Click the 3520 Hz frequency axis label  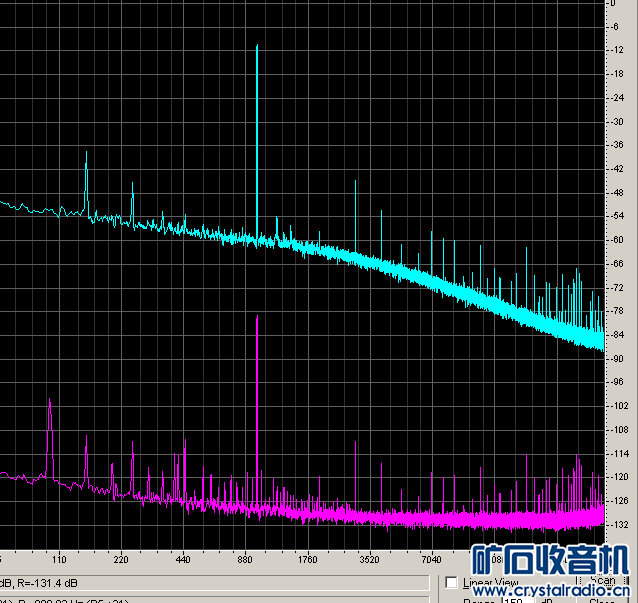(369, 559)
